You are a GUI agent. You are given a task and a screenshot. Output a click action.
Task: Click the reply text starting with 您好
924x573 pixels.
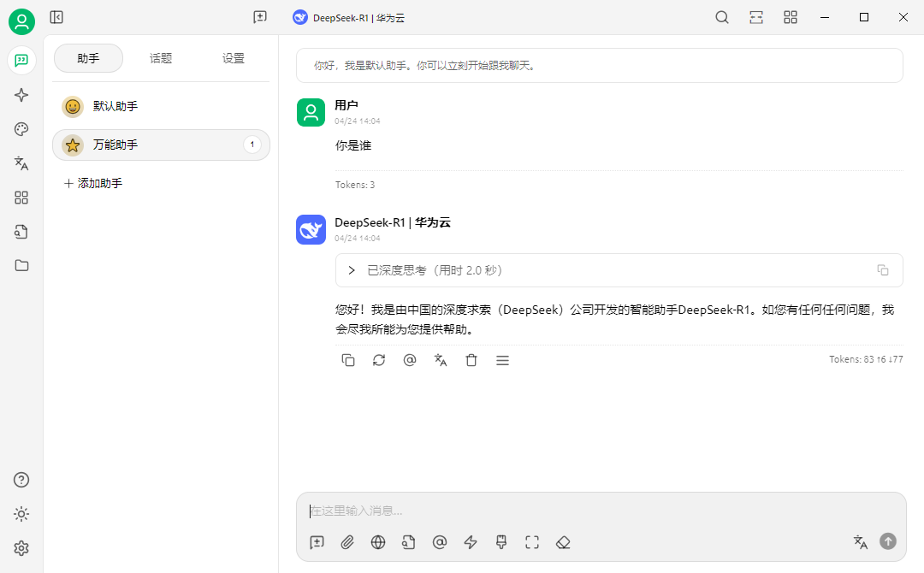614,319
